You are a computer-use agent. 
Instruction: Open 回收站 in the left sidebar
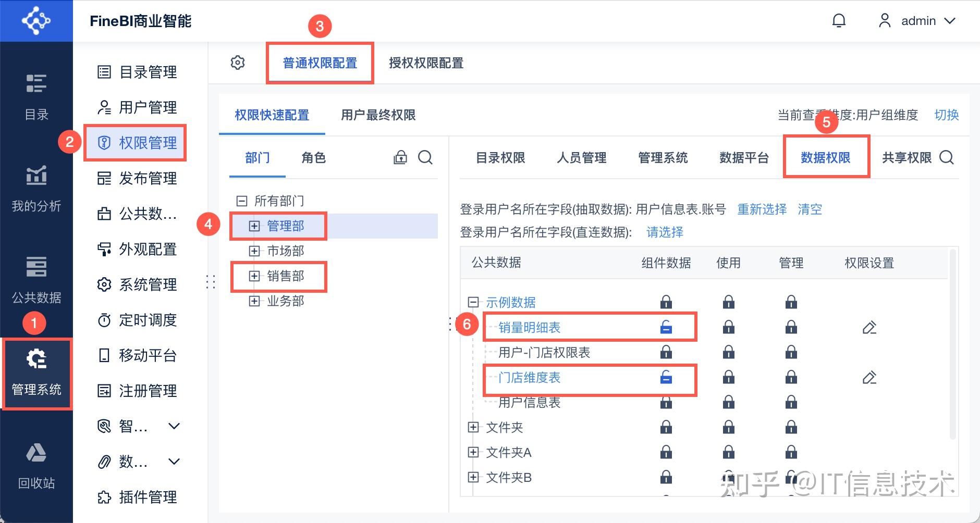(x=36, y=466)
